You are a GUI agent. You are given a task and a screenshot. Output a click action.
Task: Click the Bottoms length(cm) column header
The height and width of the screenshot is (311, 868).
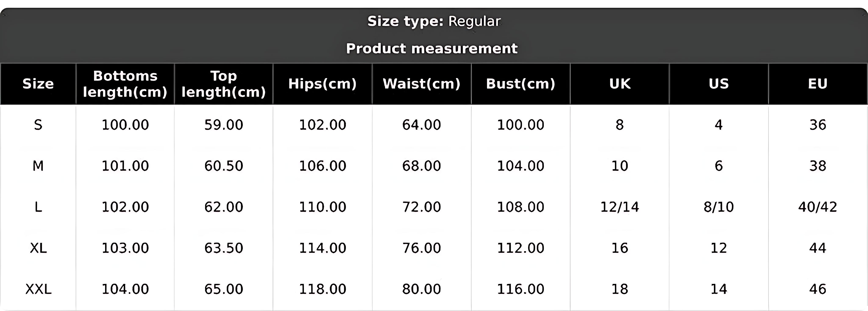pyautogui.click(x=125, y=84)
